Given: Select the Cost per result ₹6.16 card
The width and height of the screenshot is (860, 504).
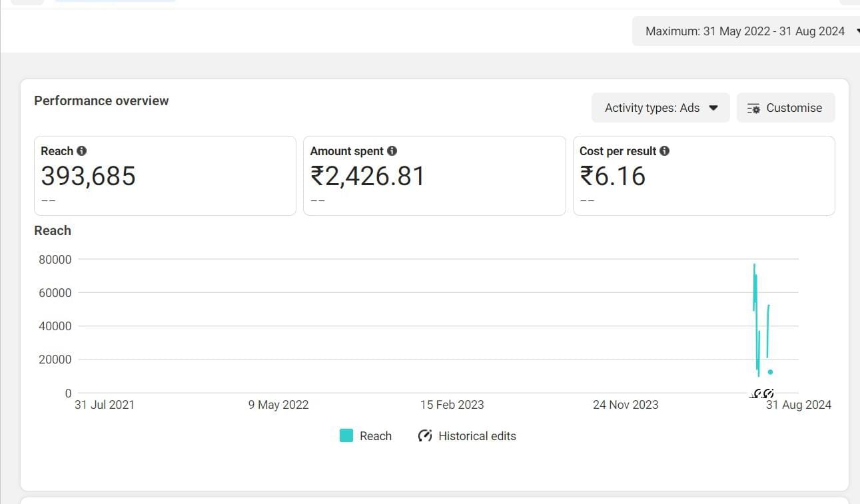Looking at the screenshot, I should coord(704,176).
